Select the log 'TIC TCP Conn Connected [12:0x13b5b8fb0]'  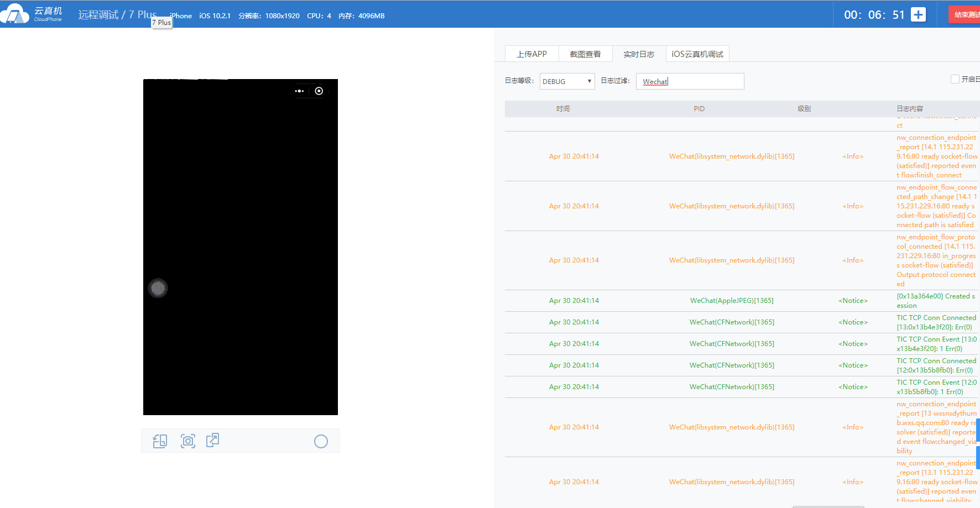click(936, 365)
